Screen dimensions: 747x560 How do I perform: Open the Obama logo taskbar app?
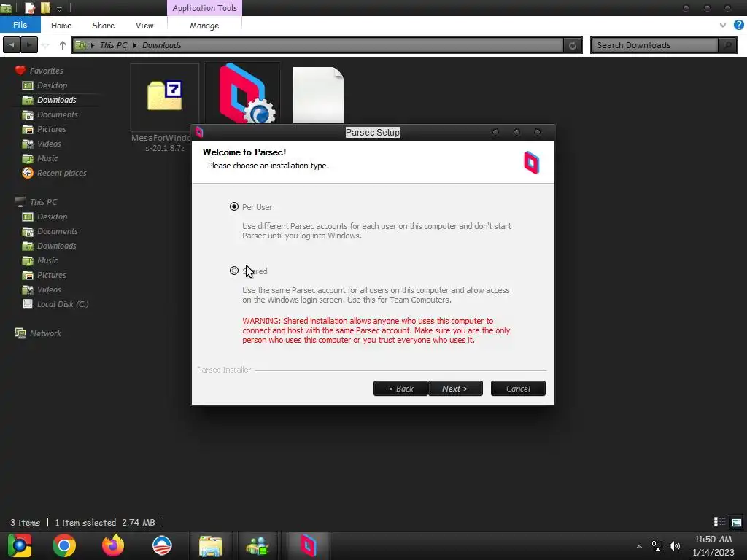161,545
